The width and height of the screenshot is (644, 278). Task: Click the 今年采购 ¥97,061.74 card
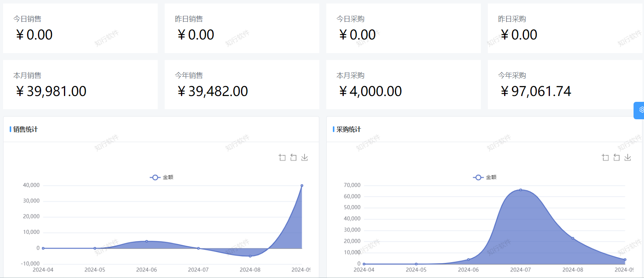coord(564,84)
